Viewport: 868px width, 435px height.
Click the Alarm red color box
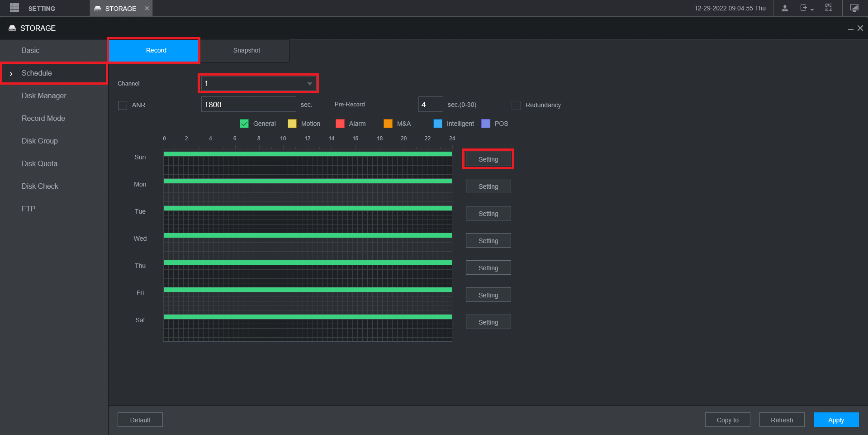(x=340, y=124)
